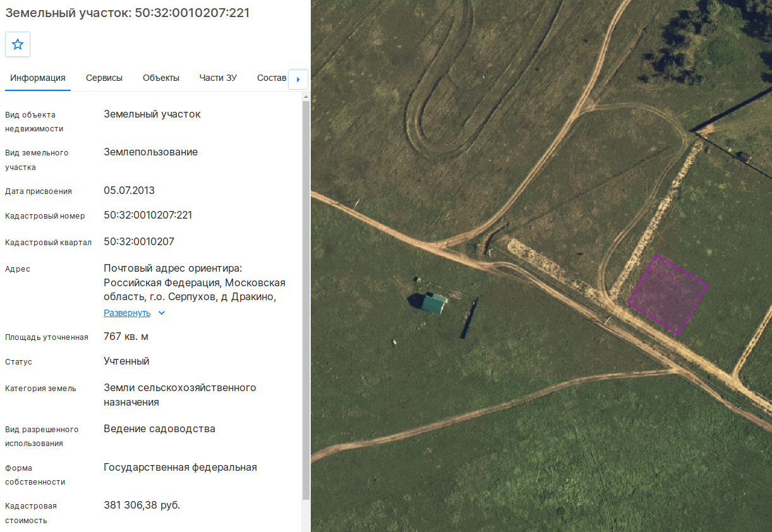
Task: Click the 'Площадь уточненная' label
Action: pyautogui.click(x=47, y=337)
